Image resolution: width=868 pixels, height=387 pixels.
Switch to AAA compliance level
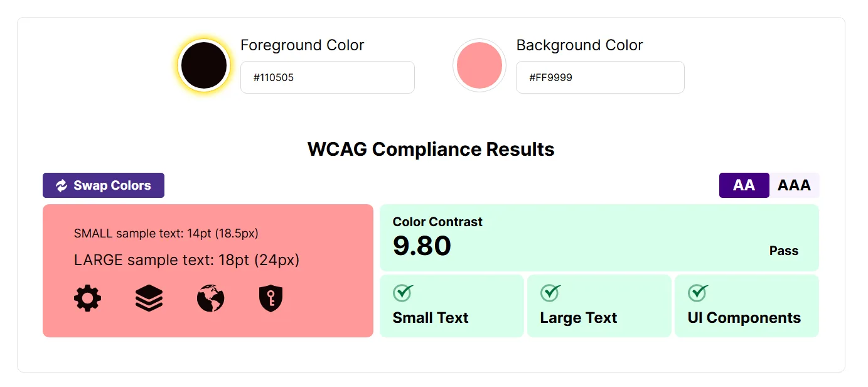(x=794, y=185)
